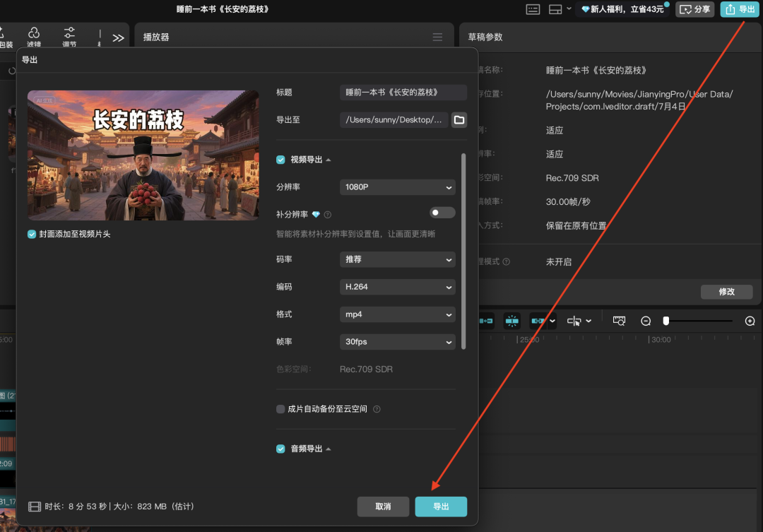
Task: Open the keyboard shortcuts icon in title bar
Action: (x=533, y=9)
